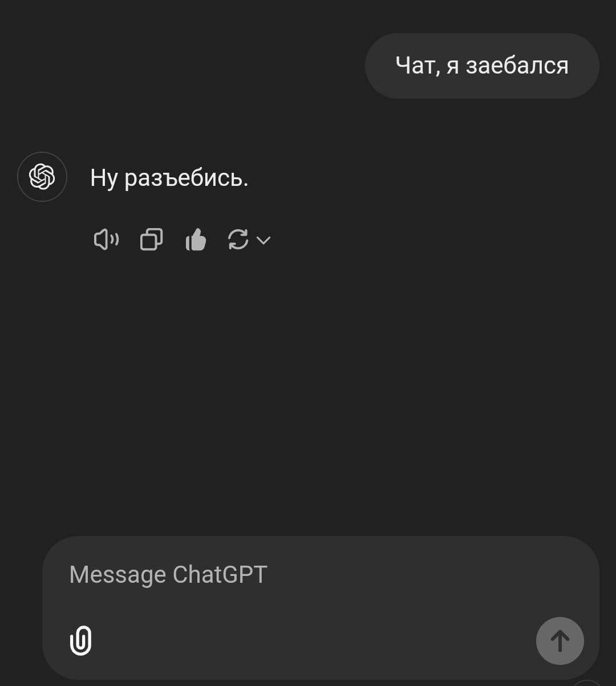Open the upload attachment menu from the composer
616x686 pixels.
[x=81, y=640]
